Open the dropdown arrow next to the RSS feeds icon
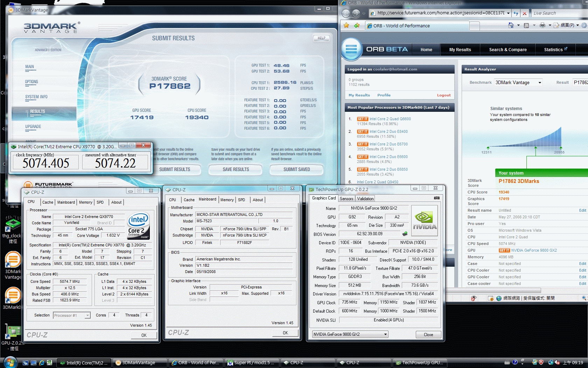Viewport: 588px width, 368px height. [x=534, y=25]
